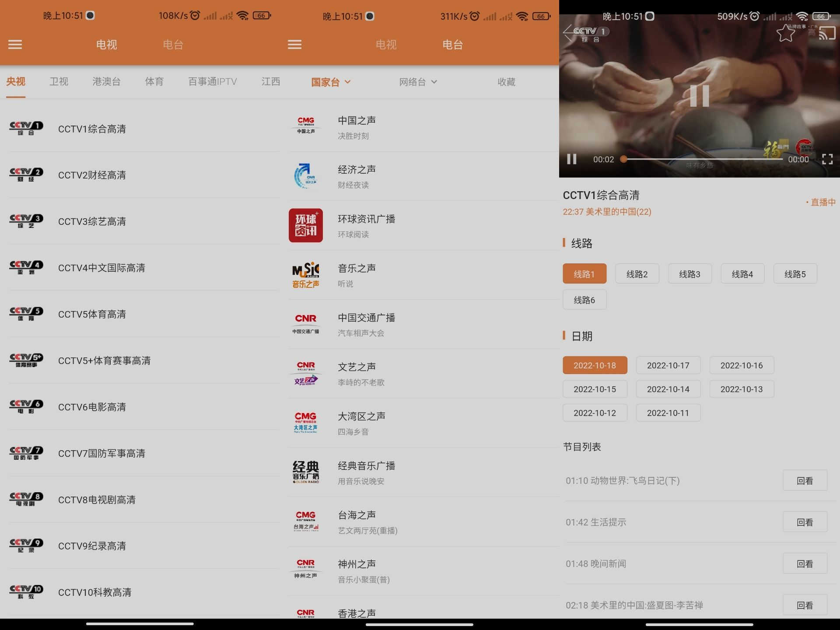Tap the video preview area
The width and height of the screenshot is (840, 630).
click(x=699, y=95)
